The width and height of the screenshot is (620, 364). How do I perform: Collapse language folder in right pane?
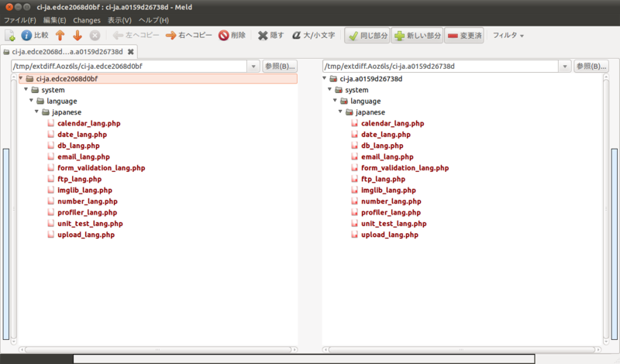click(x=335, y=101)
